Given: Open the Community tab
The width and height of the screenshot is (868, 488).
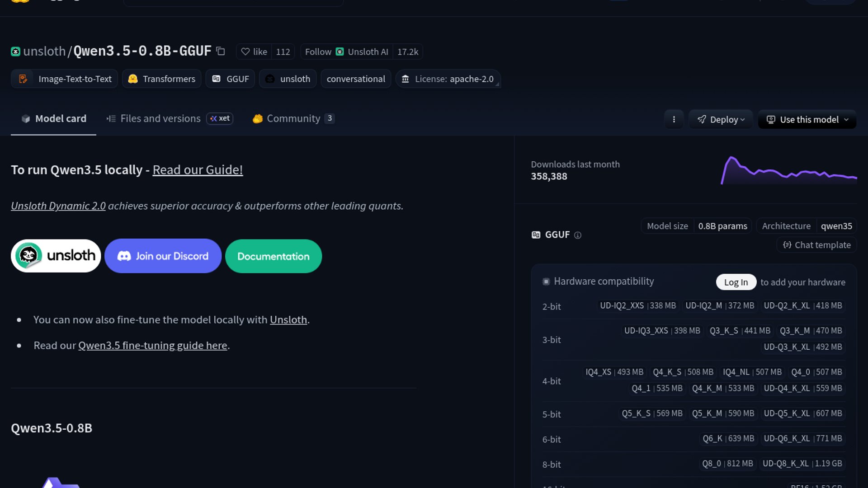Looking at the screenshot, I should [x=293, y=118].
